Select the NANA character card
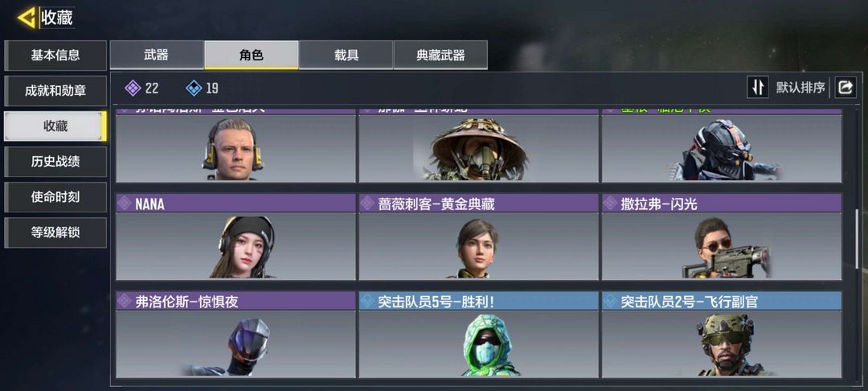Image resolution: width=868 pixels, height=391 pixels. pos(235,237)
